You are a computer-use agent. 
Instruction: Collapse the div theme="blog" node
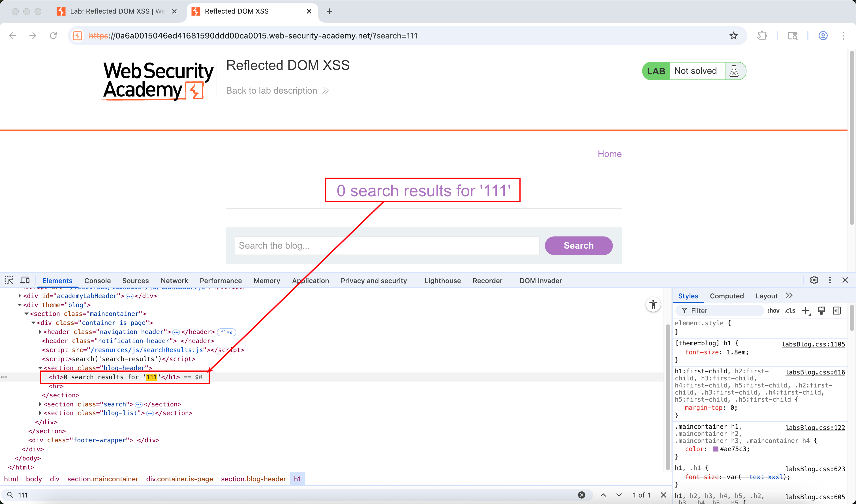coord(20,305)
